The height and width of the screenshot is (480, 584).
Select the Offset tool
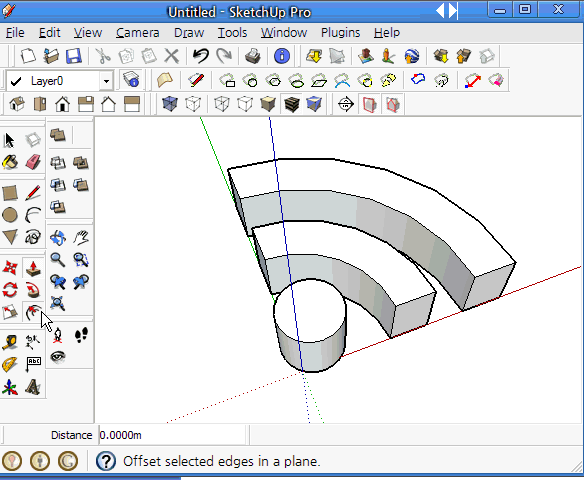pos(33,312)
